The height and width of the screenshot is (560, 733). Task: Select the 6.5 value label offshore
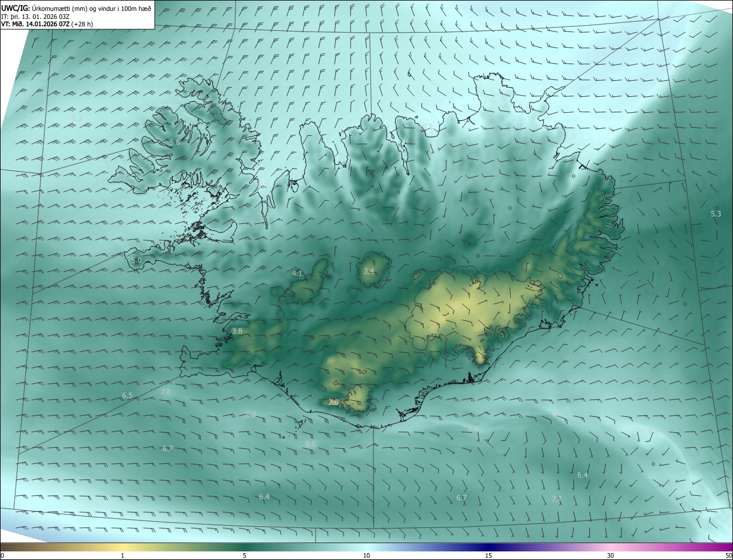127,396
